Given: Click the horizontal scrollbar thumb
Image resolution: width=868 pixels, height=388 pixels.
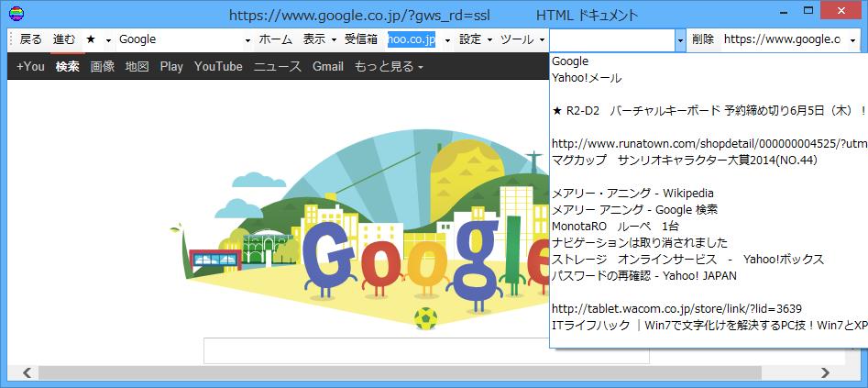Looking at the screenshot, I should [400, 372].
